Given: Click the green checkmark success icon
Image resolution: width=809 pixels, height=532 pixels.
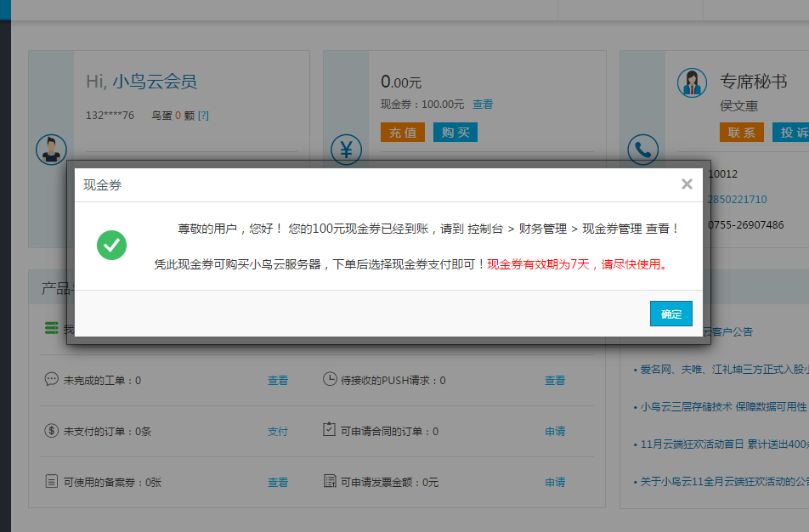Looking at the screenshot, I should (111, 245).
